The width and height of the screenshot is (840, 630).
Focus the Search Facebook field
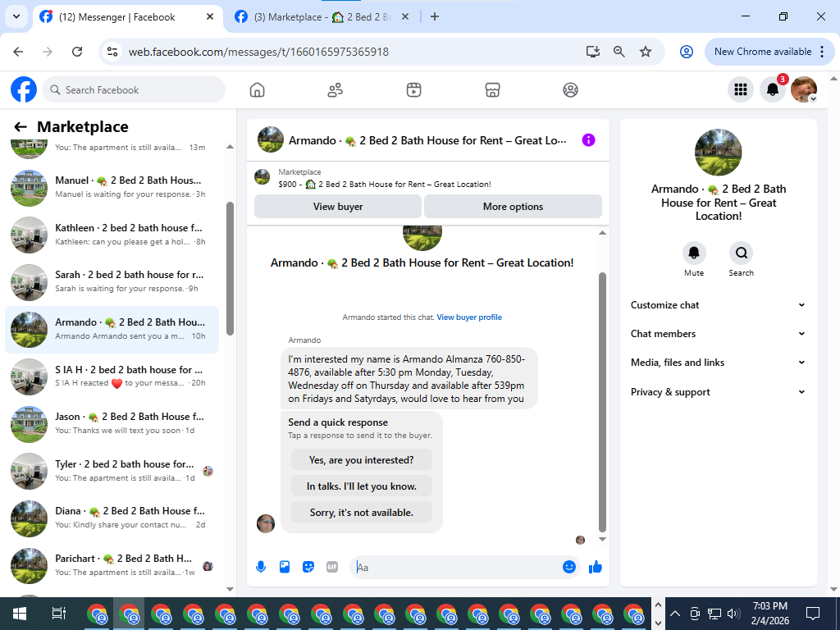[134, 89]
